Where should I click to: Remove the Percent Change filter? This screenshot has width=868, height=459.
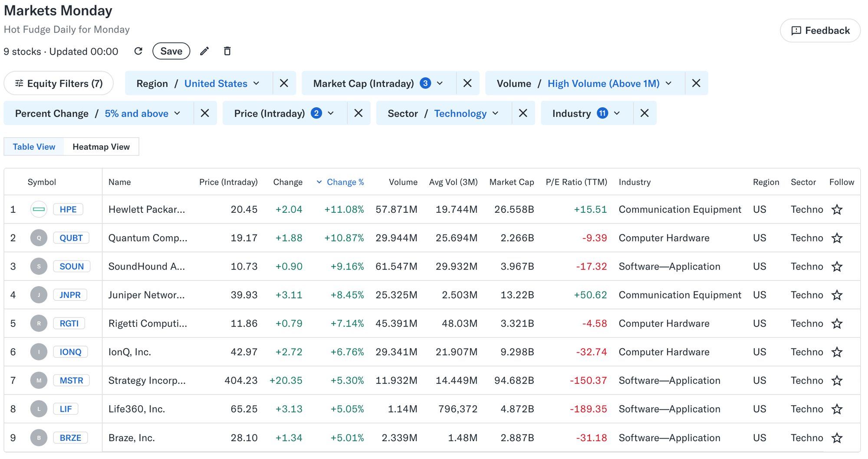[x=205, y=113]
